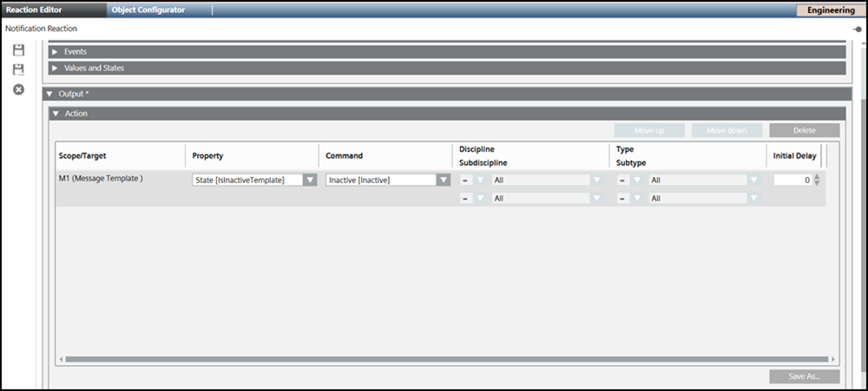Increase Initial Delay with up arrow
Image resolution: width=868 pixels, height=391 pixels.
point(817,177)
